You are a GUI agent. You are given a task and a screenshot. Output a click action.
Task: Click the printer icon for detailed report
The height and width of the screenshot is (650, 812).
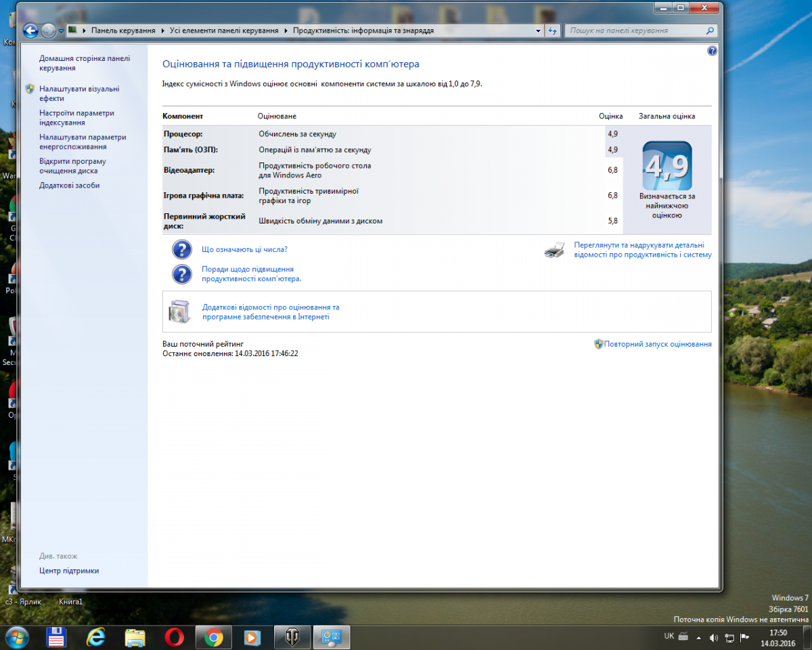[554, 250]
